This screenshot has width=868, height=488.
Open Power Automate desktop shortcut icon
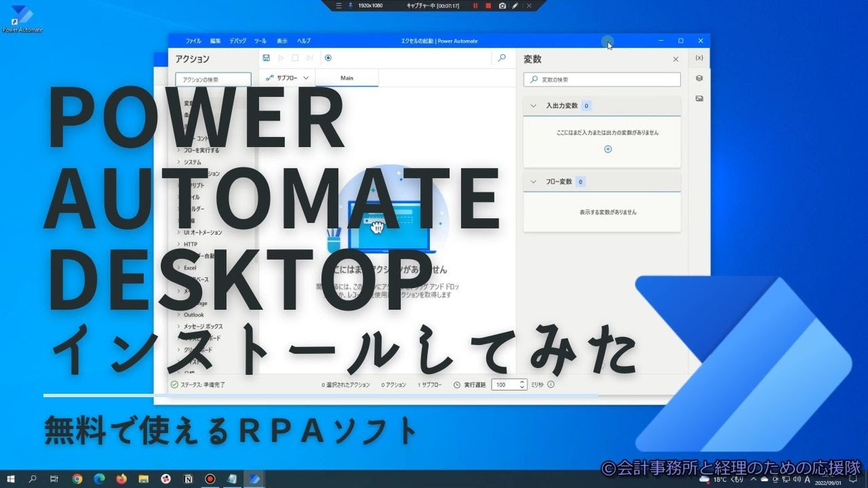pyautogui.click(x=22, y=19)
